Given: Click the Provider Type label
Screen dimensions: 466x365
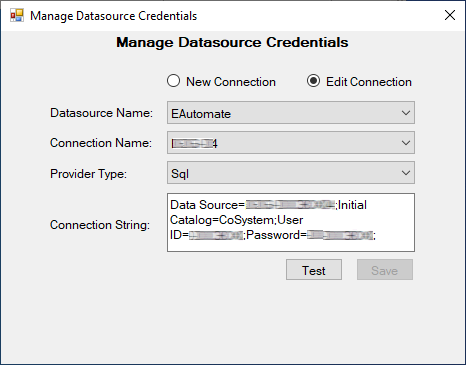Looking at the screenshot, I should 88,174.
